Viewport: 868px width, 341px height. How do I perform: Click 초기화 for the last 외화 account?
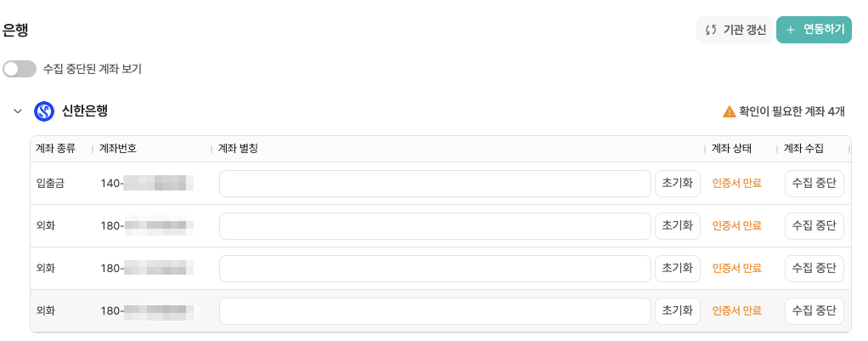tap(677, 310)
